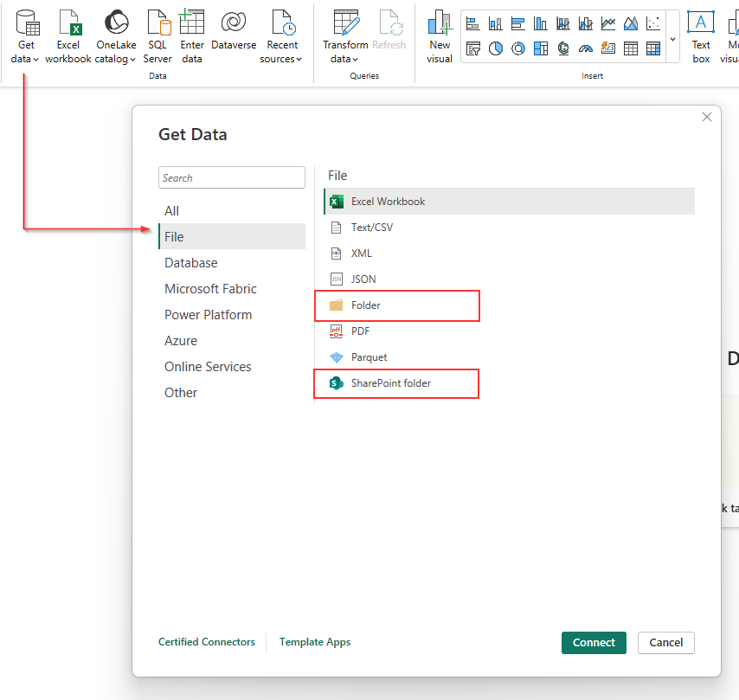This screenshot has width=739, height=700.
Task: Expand the Get data dropdown
Action: tap(26, 59)
